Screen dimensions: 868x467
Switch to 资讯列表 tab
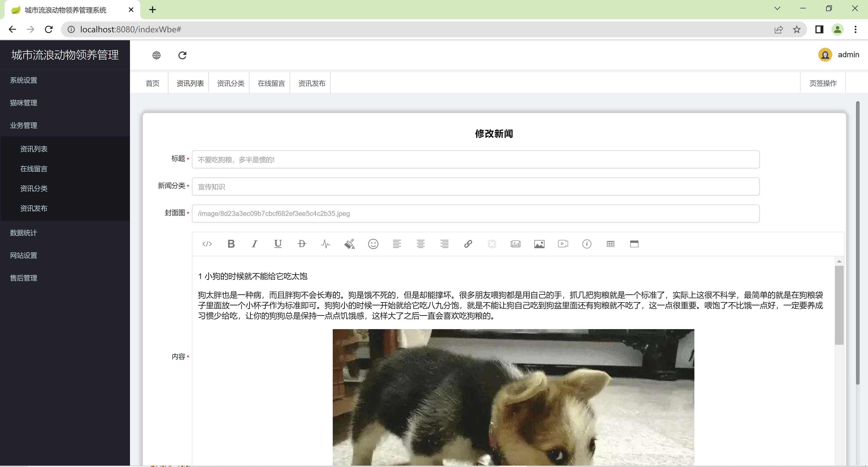coord(190,83)
